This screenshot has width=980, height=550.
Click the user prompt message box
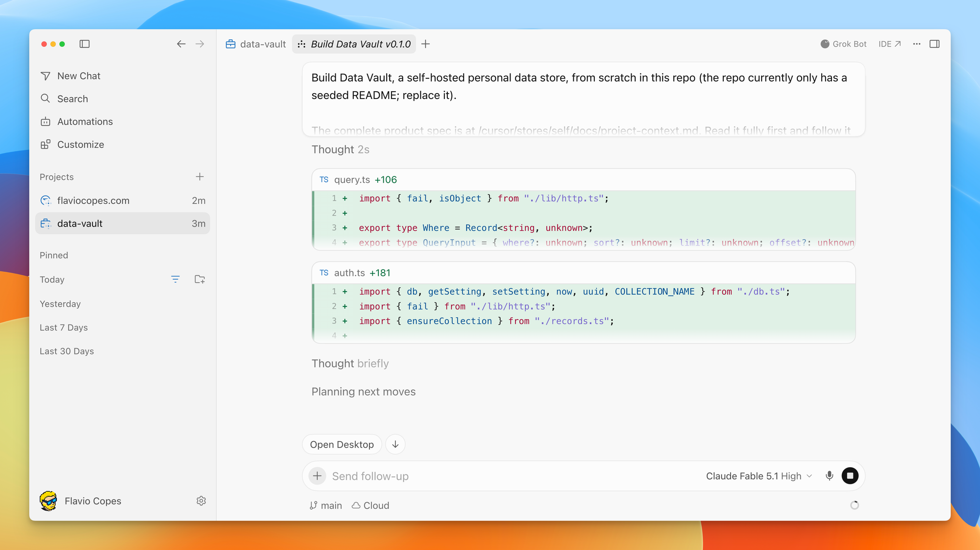(x=584, y=99)
